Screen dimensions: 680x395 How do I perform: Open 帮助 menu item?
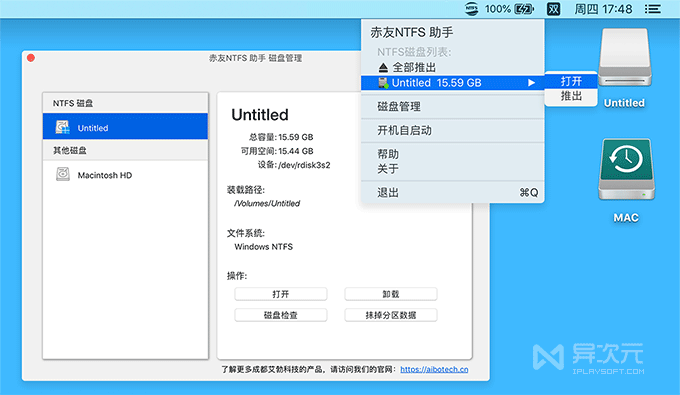click(452, 154)
